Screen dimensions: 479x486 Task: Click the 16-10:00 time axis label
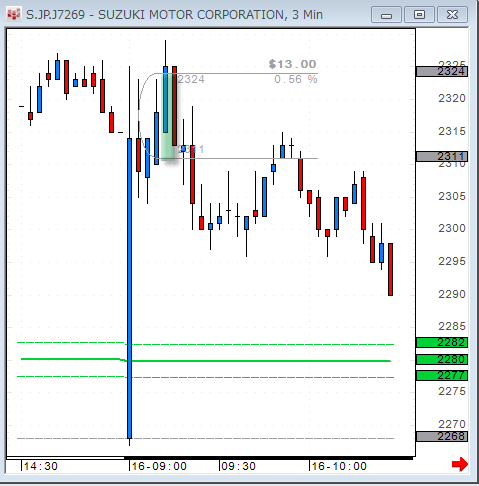coord(339,466)
